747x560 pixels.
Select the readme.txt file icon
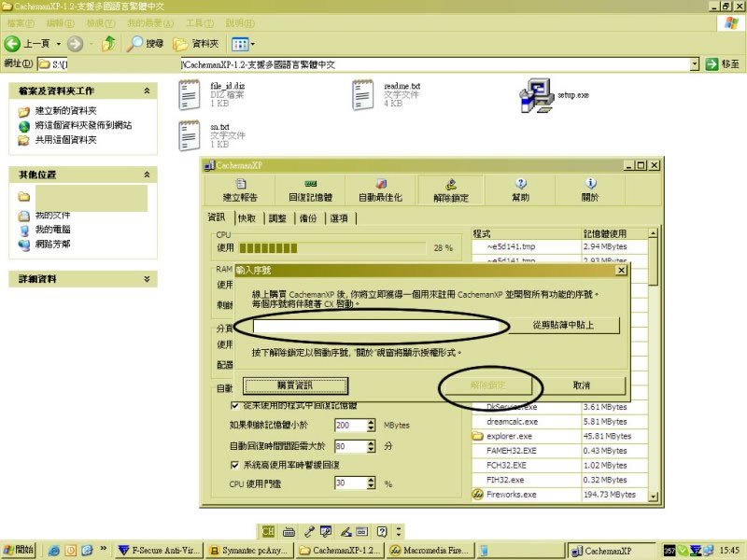point(363,95)
